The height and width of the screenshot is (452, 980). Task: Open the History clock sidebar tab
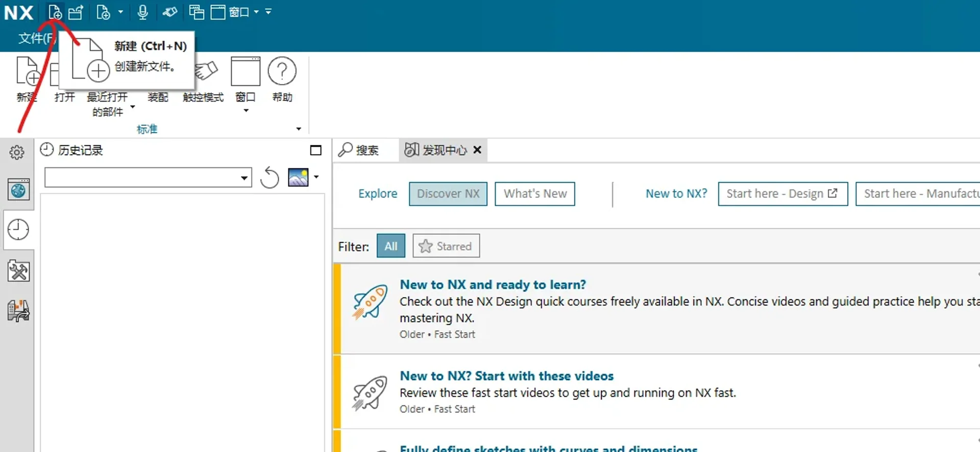click(18, 230)
